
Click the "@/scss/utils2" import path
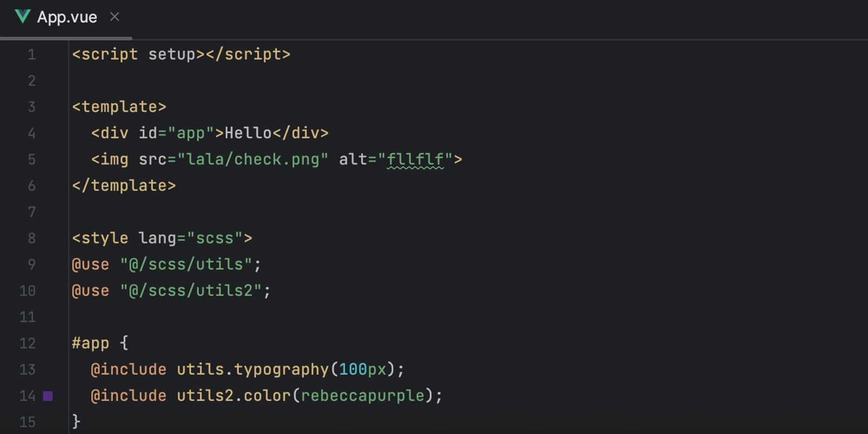click(191, 291)
